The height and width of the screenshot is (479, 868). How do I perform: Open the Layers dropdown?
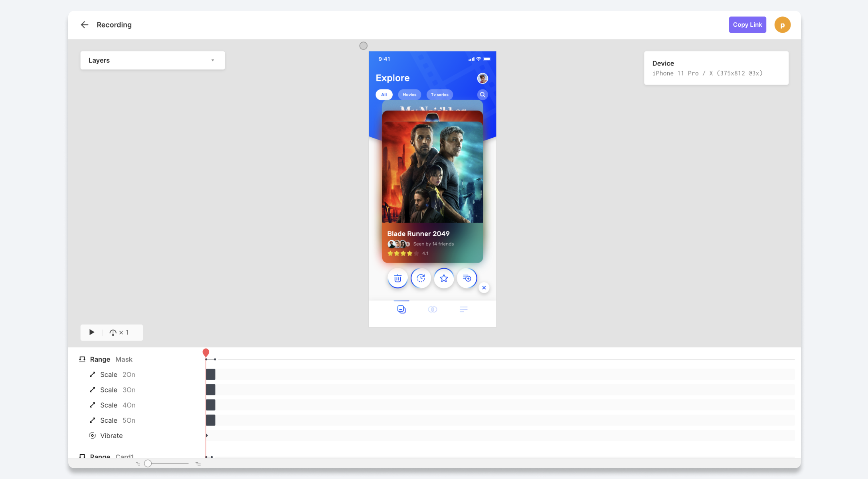point(152,60)
